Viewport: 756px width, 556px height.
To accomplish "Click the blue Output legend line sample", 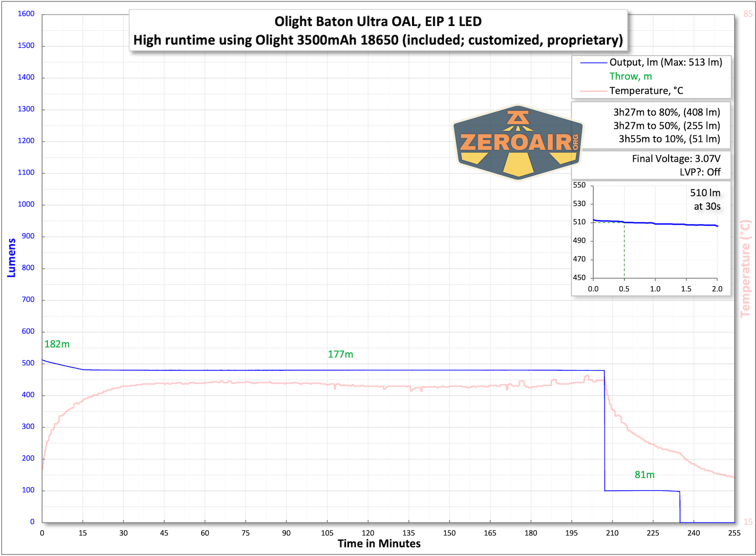I will [593, 63].
